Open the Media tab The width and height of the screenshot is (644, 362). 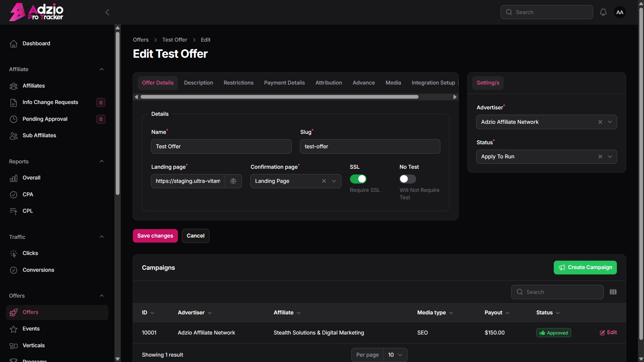click(x=393, y=83)
